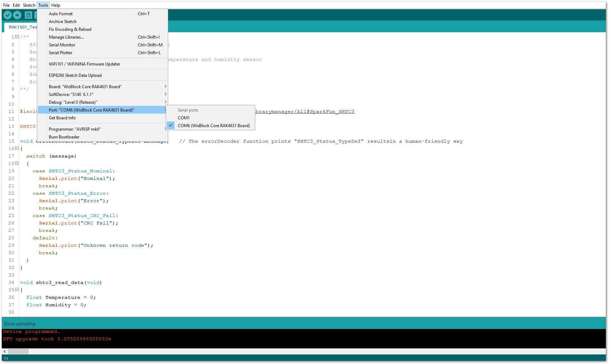Click errorDecoder function comment text

(321, 141)
